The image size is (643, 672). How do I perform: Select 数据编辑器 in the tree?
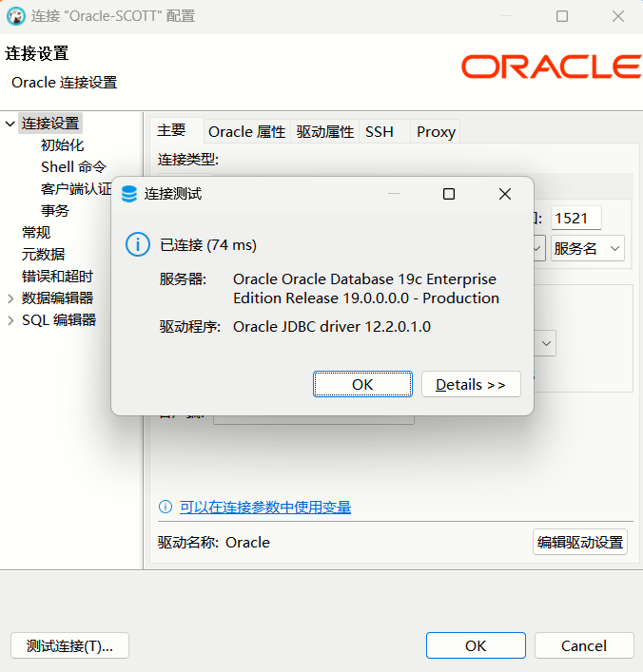[x=57, y=298]
